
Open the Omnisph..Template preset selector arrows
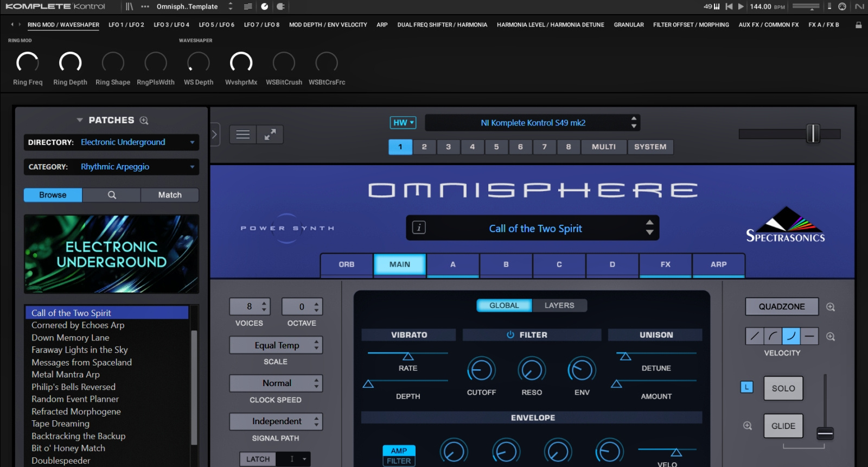click(231, 7)
